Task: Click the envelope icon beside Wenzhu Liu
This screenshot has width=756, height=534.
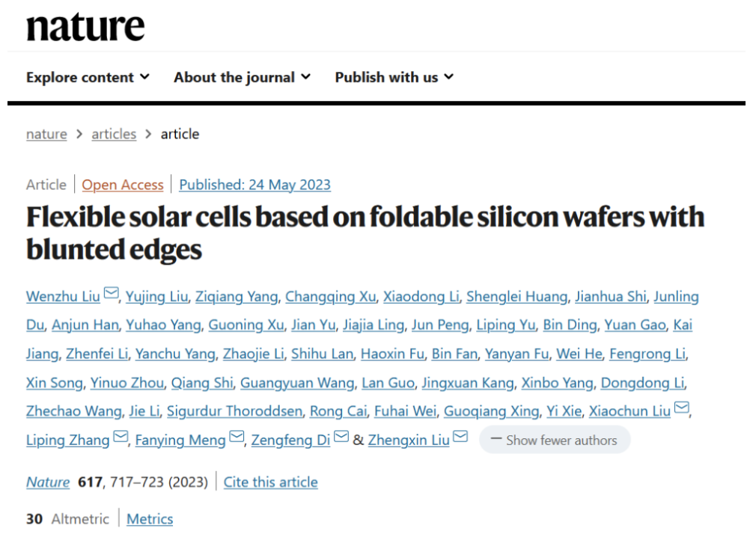Action: point(112,293)
